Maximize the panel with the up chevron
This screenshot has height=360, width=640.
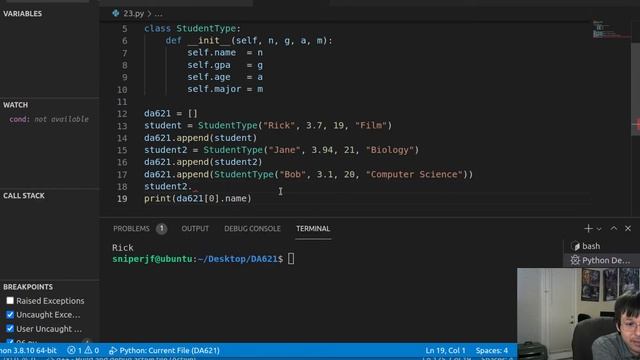click(x=613, y=229)
